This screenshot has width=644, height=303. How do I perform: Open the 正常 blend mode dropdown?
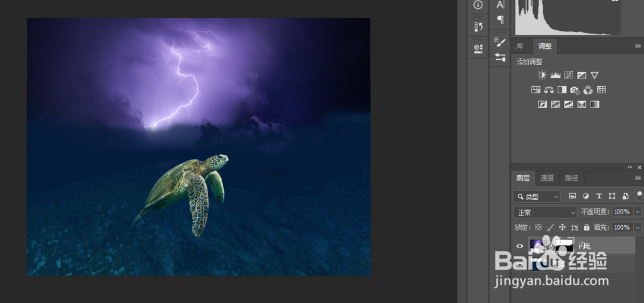coord(545,212)
